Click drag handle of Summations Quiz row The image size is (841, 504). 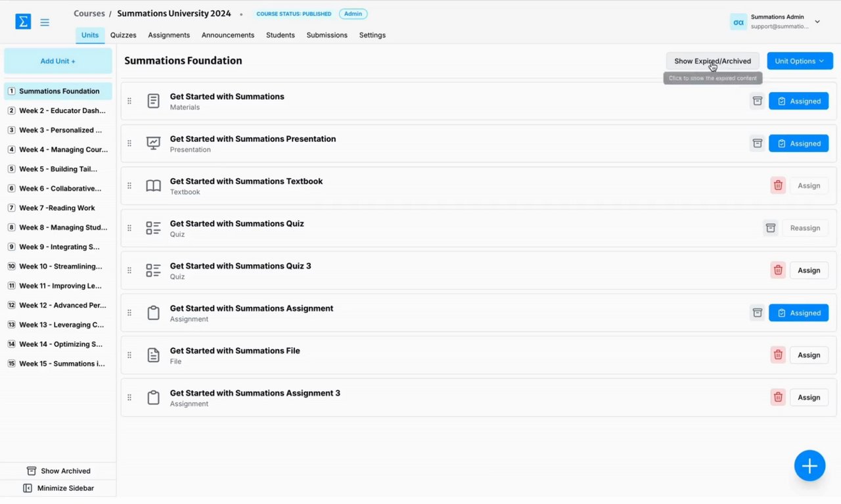click(129, 228)
